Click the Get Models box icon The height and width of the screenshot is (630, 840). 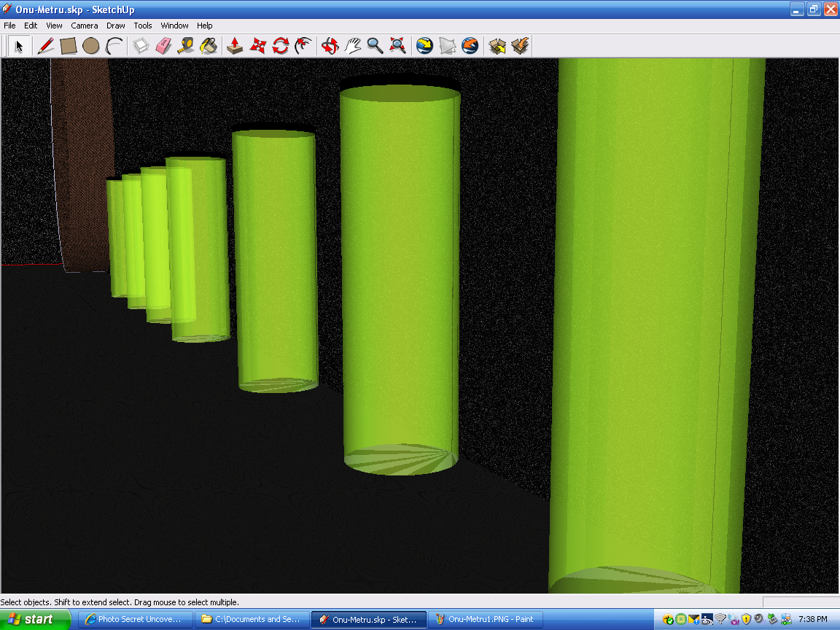pos(497,46)
